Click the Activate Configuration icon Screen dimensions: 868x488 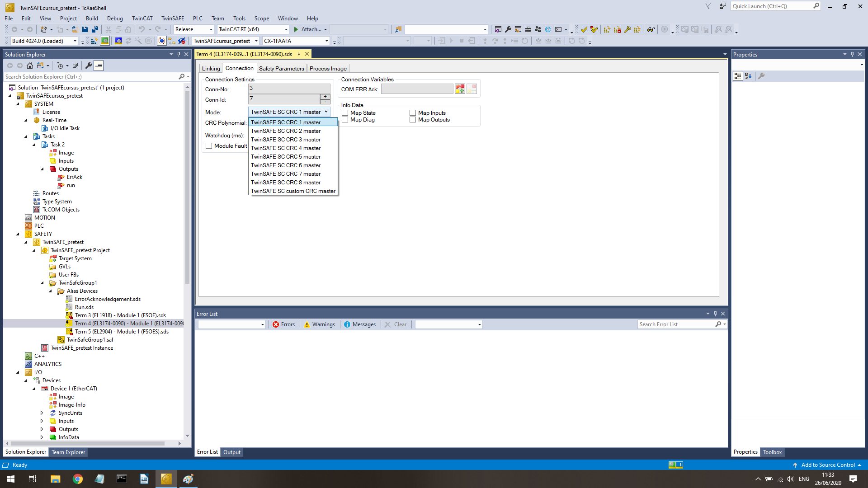click(x=94, y=41)
